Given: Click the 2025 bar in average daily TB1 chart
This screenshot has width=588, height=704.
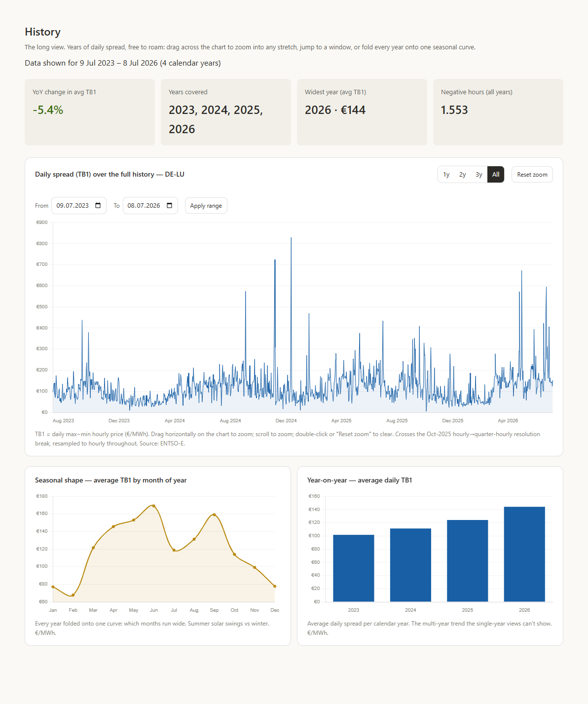Looking at the screenshot, I should pyautogui.click(x=468, y=561).
